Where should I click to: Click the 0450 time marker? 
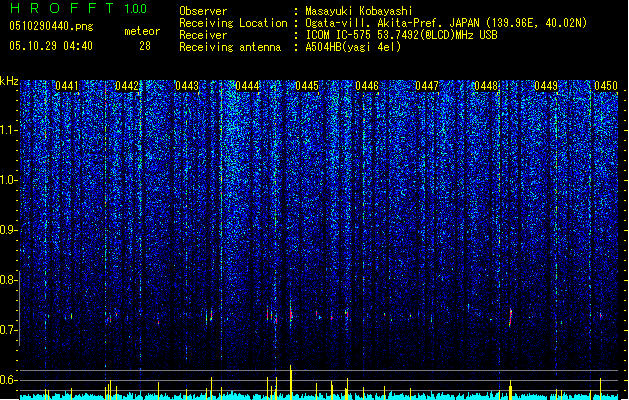[606, 86]
